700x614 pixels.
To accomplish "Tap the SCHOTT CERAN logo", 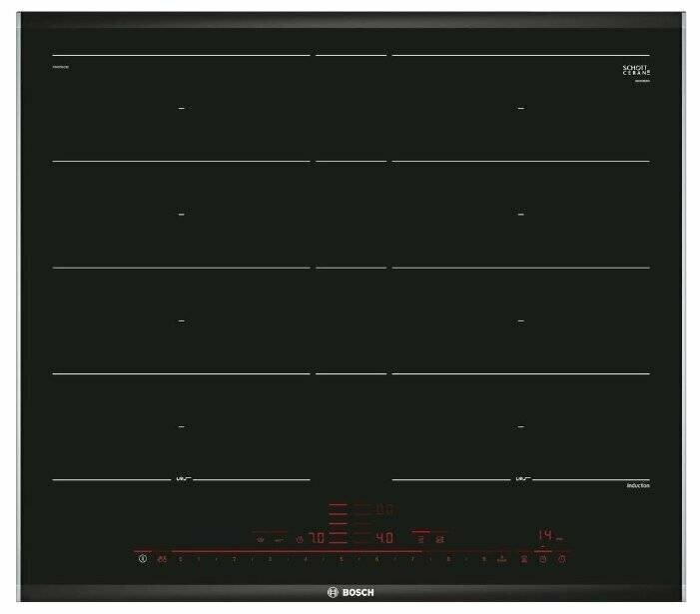I will click(x=637, y=70).
